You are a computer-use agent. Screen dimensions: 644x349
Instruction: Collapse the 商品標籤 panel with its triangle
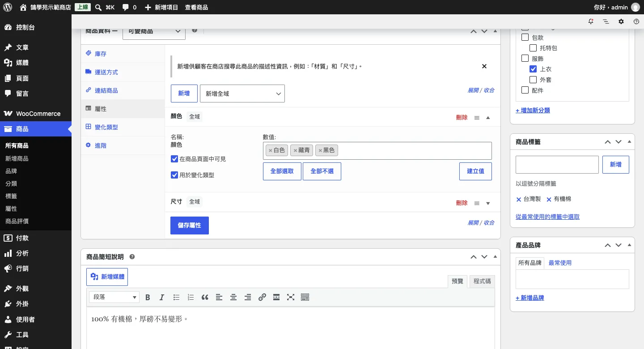[x=629, y=142]
